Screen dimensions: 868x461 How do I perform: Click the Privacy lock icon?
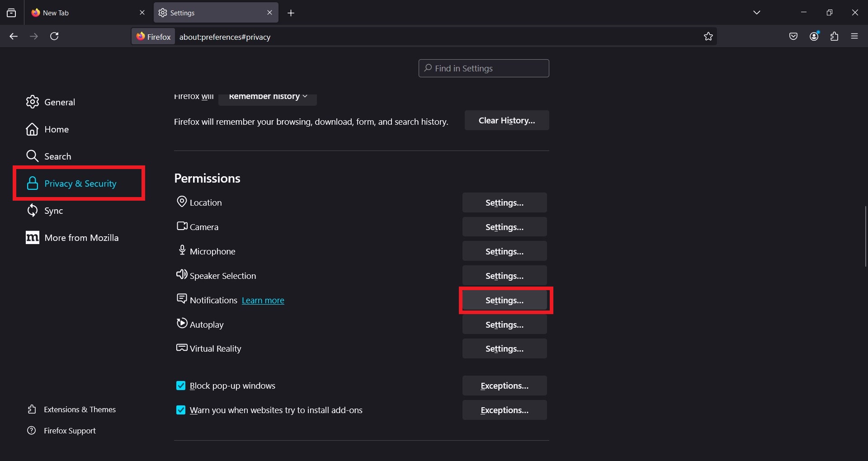pos(33,183)
